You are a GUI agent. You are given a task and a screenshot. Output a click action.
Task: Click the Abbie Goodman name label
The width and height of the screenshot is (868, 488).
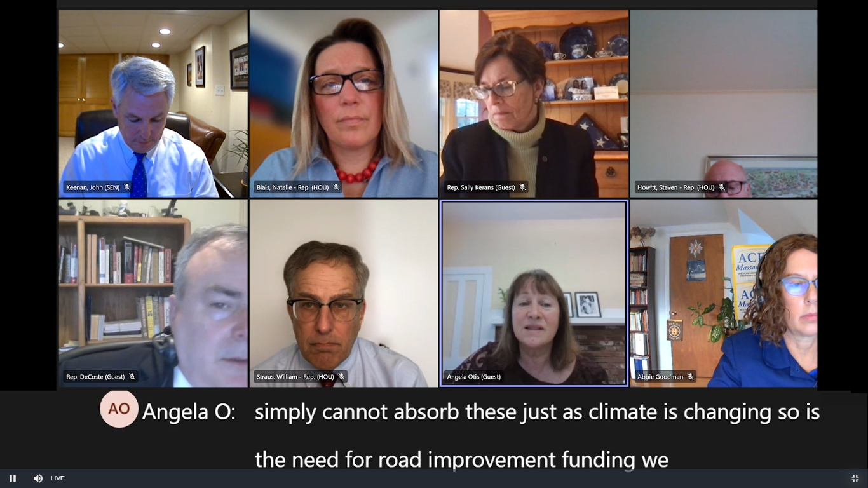point(660,377)
